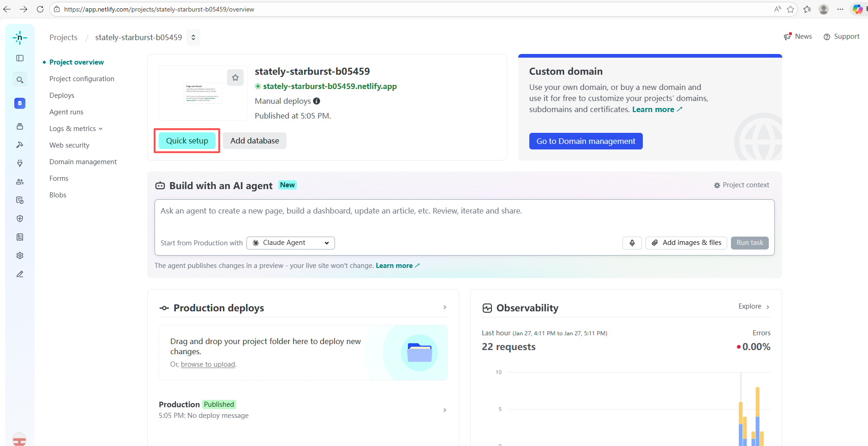Open browser more options ellipsis menu
The image size is (868, 446).
[x=840, y=9]
